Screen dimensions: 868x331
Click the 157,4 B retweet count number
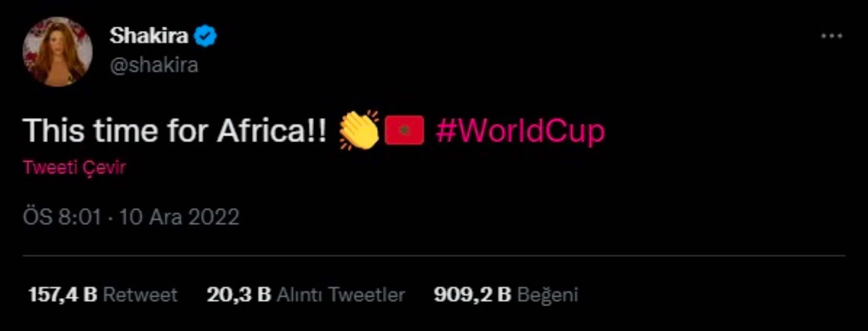pos(63,295)
